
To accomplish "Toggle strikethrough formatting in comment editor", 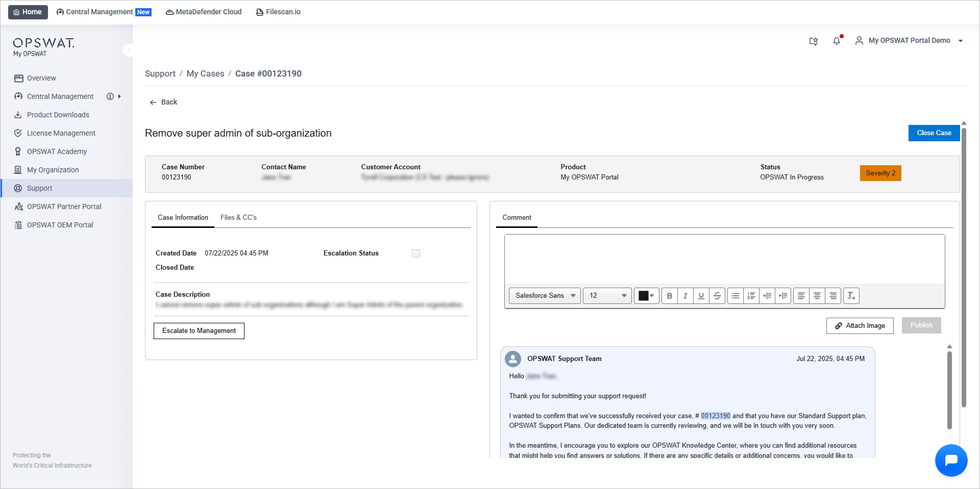I will click(x=717, y=295).
